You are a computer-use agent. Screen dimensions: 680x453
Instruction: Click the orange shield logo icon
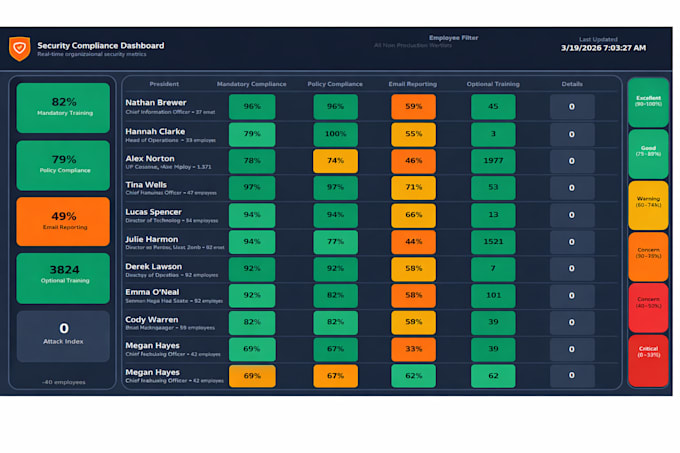pos(20,49)
